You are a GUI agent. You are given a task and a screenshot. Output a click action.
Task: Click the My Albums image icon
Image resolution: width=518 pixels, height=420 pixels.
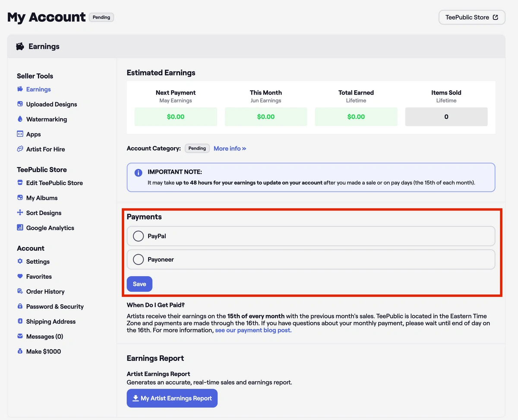click(20, 198)
